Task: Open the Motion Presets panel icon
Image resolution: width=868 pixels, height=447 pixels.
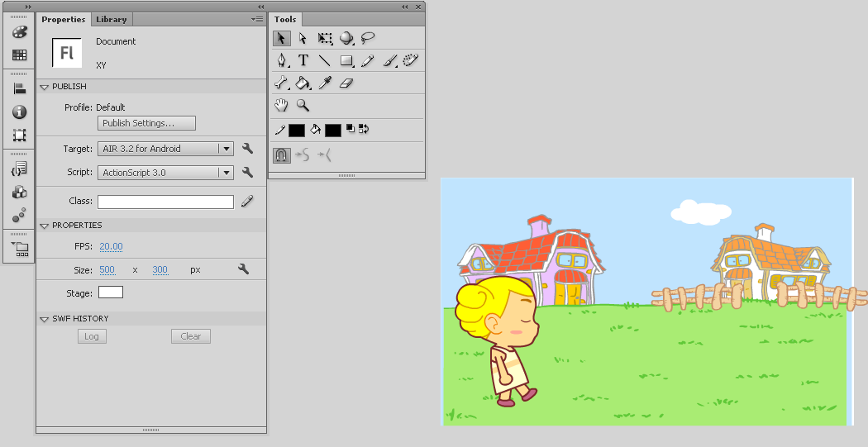Action: pyautogui.click(x=19, y=215)
